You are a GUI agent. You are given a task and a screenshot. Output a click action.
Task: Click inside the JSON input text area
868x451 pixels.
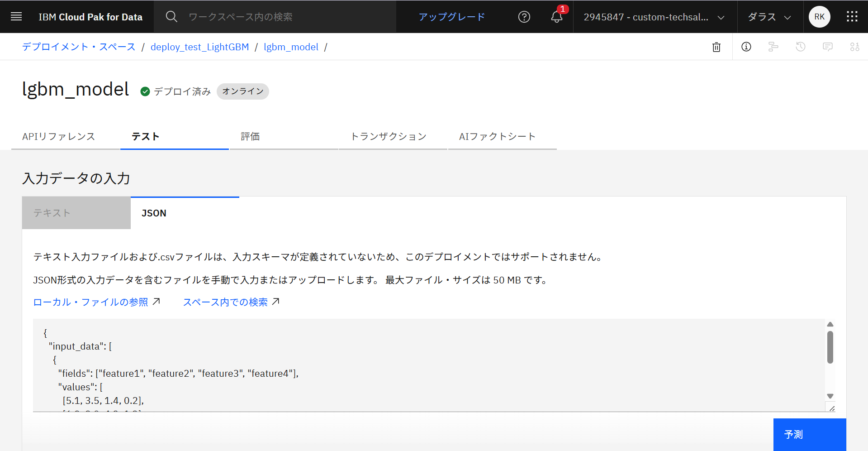pos(429,365)
